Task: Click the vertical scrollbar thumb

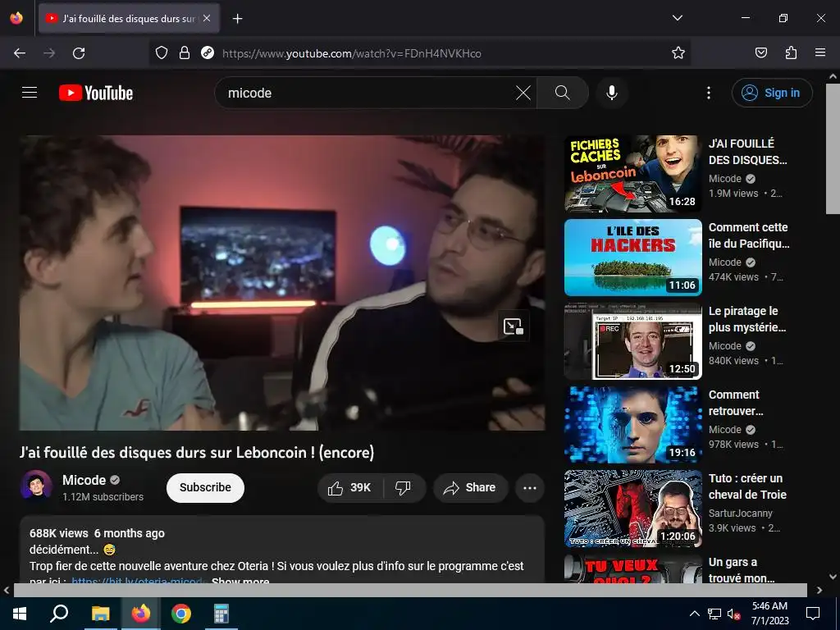Action: tap(833, 148)
